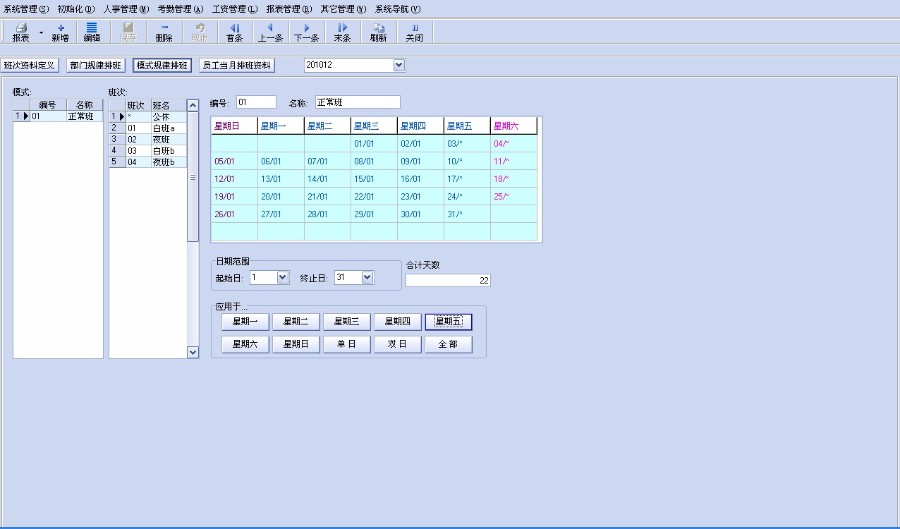Viewport: 900px width, 529px height.
Task: Open the 其它管理 menu
Action: [x=343, y=9]
